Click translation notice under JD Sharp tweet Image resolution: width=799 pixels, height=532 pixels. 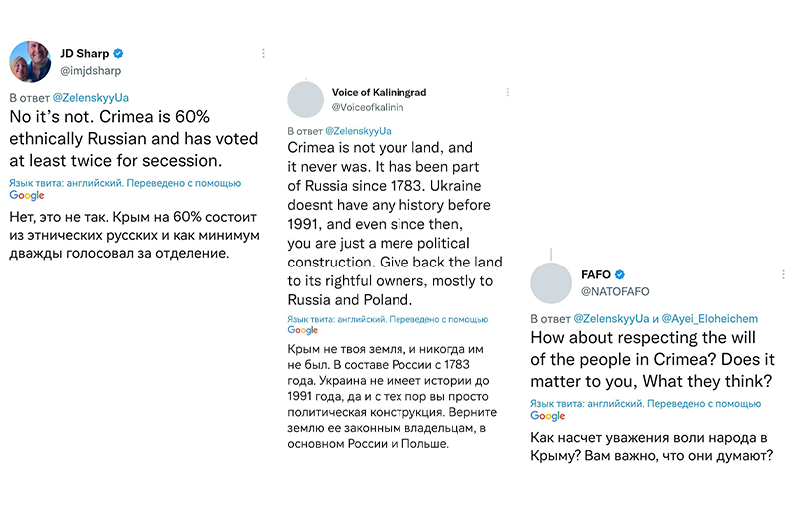click(125, 183)
